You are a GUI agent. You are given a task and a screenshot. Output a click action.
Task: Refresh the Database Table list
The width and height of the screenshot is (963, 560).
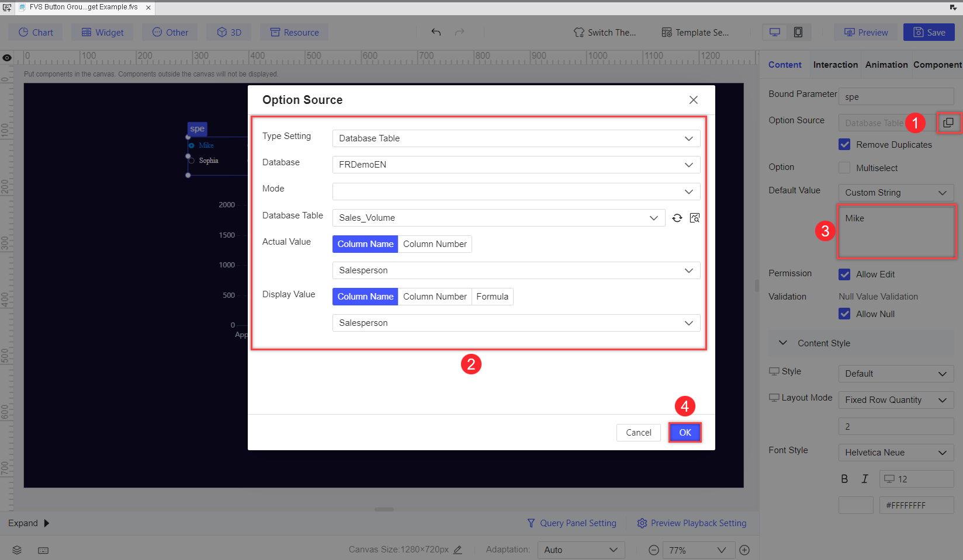(677, 218)
